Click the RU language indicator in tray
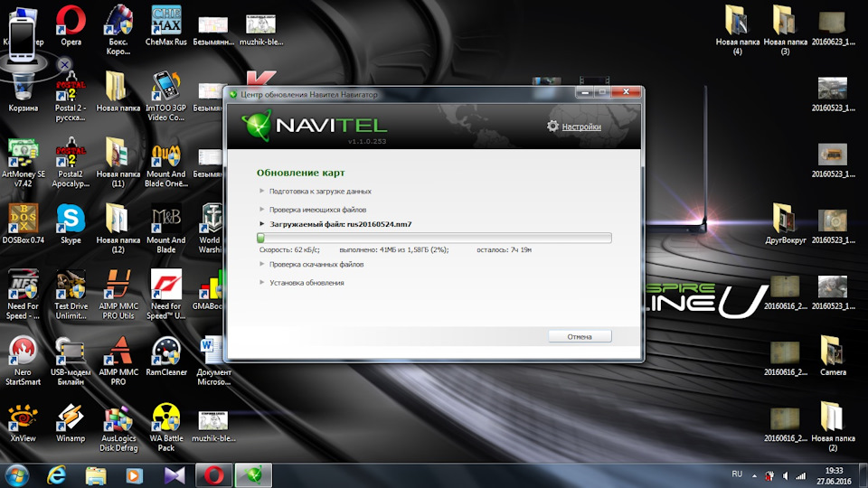 pyautogui.click(x=737, y=474)
